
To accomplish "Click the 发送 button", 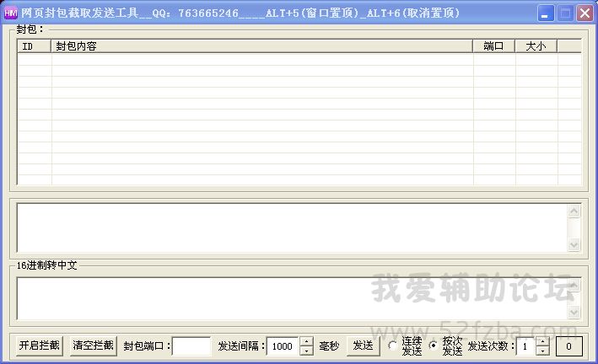I will pos(363,345).
